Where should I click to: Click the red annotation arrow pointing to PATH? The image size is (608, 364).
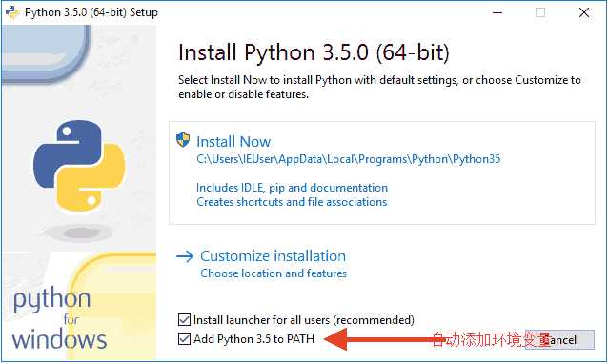pyautogui.click(x=380, y=339)
